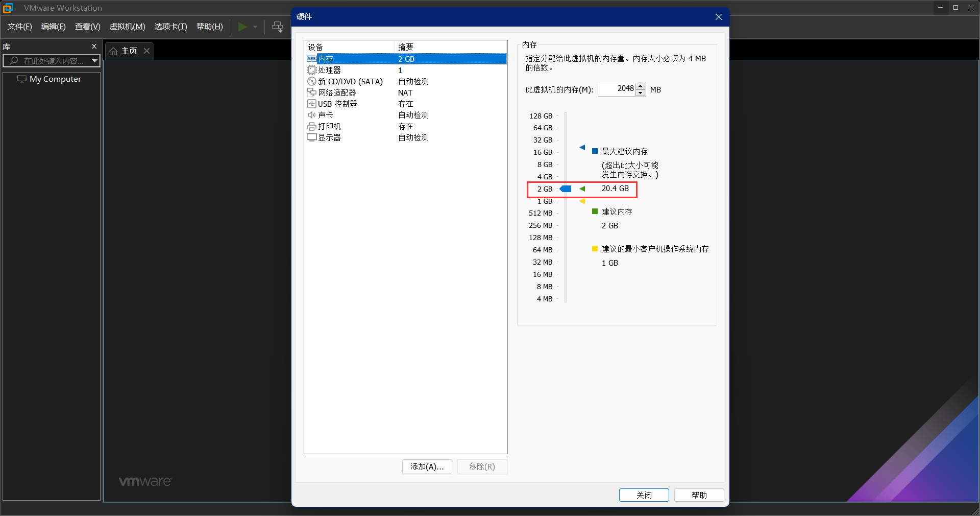The height and width of the screenshot is (516, 980).
Task: Maximize the VMware Workstation window
Action: (955, 8)
